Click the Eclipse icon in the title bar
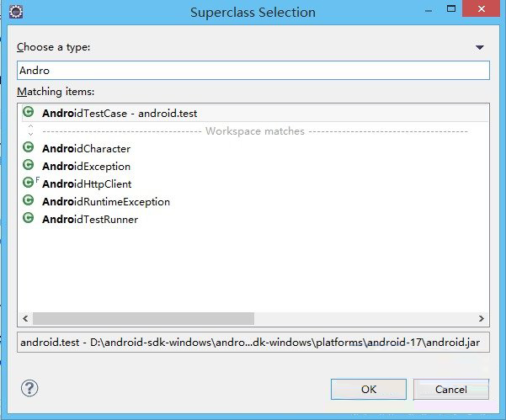This screenshot has height=420, width=506. pyautogui.click(x=16, y=12)
